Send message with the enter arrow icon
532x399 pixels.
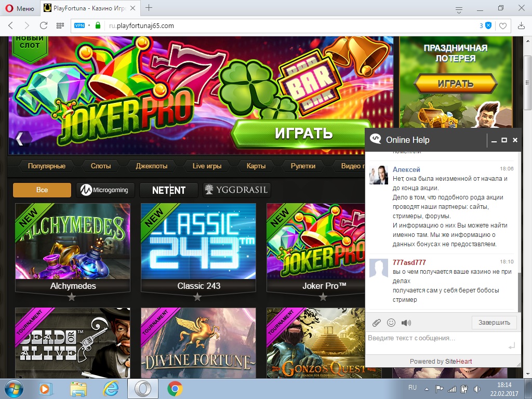point(511,346)
